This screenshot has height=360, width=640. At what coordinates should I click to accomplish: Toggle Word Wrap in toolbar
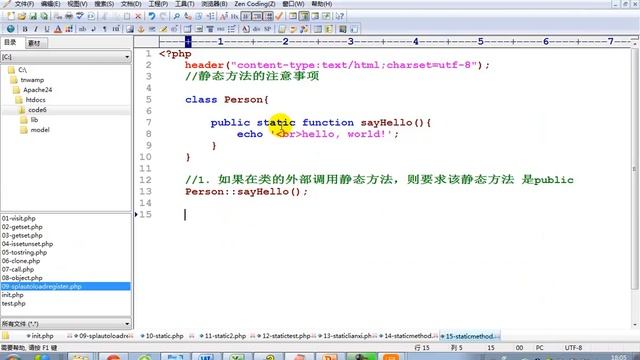tap(245, 16)
